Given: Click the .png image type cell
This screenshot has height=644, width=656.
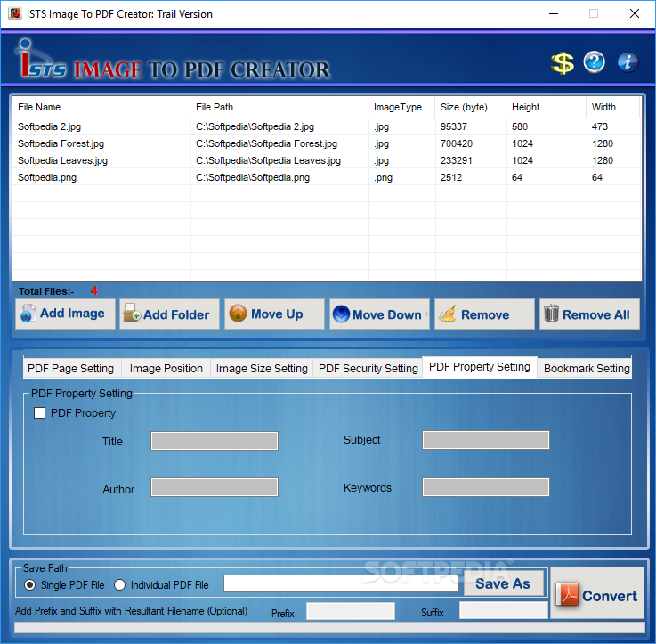Looking at the screenshot, I should pos(384,177).
